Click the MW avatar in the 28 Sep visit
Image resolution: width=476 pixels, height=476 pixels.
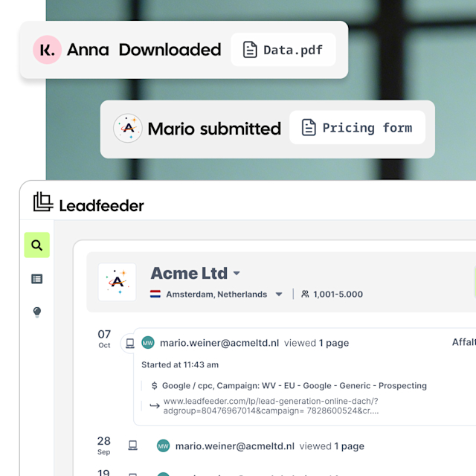(164, 446)
